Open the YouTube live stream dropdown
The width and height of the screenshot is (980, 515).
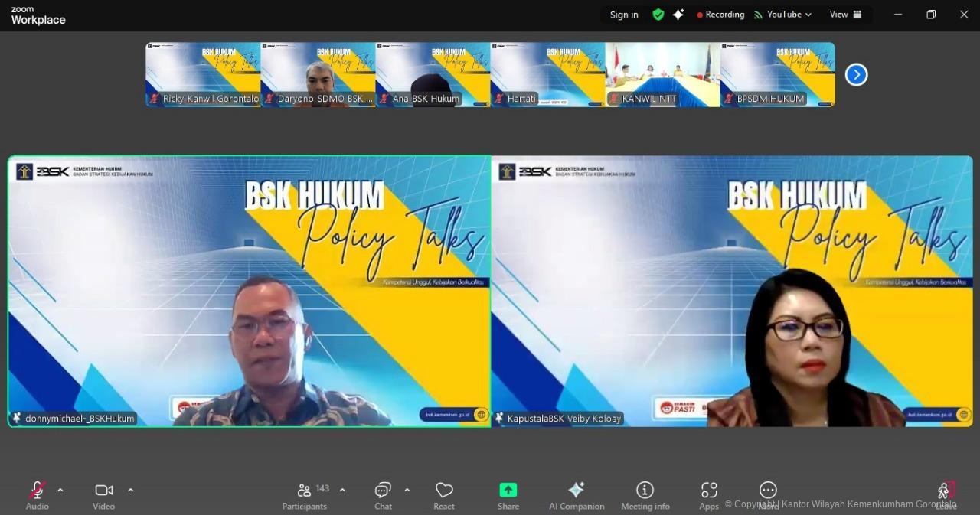[782, 15]
